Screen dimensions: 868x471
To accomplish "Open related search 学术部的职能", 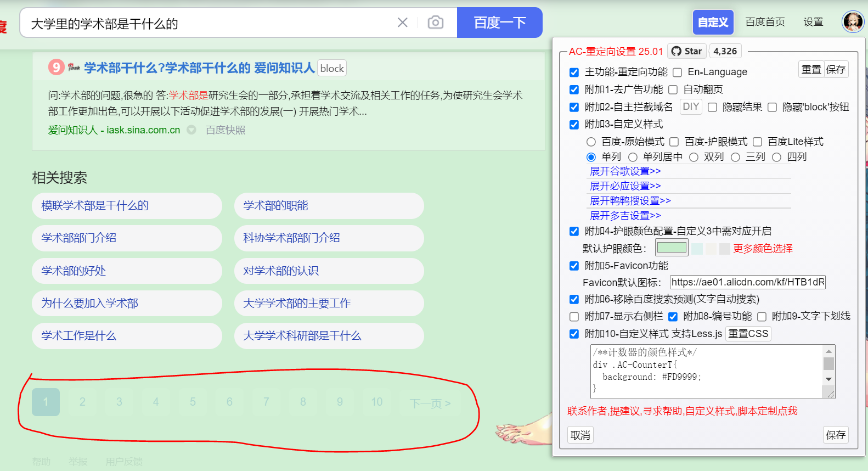I will pos(329,206).
